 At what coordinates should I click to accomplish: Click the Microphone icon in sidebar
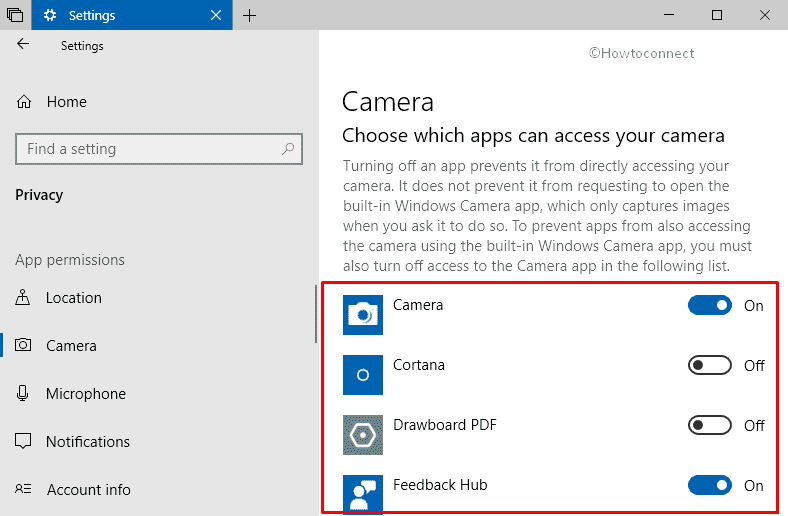23,393
